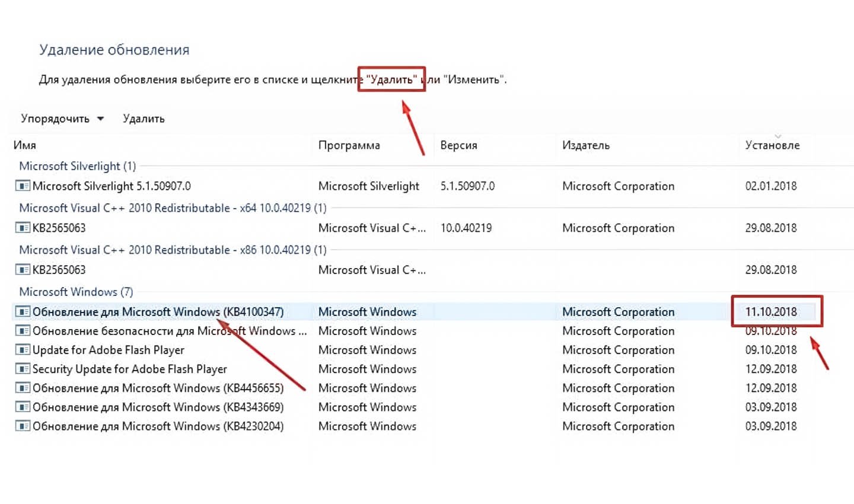Sort by the Установлено column header
This screenshot has height=504, width=854.
point(772,145)
